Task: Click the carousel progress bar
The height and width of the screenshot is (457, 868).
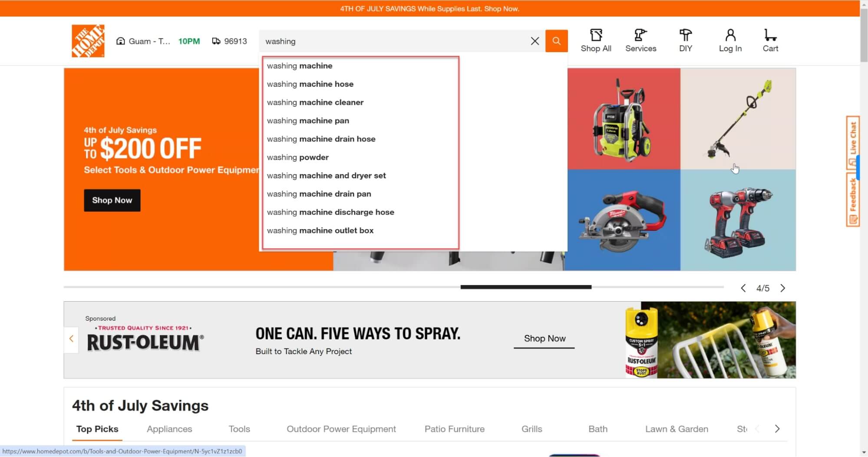Action: click(525, 287)
